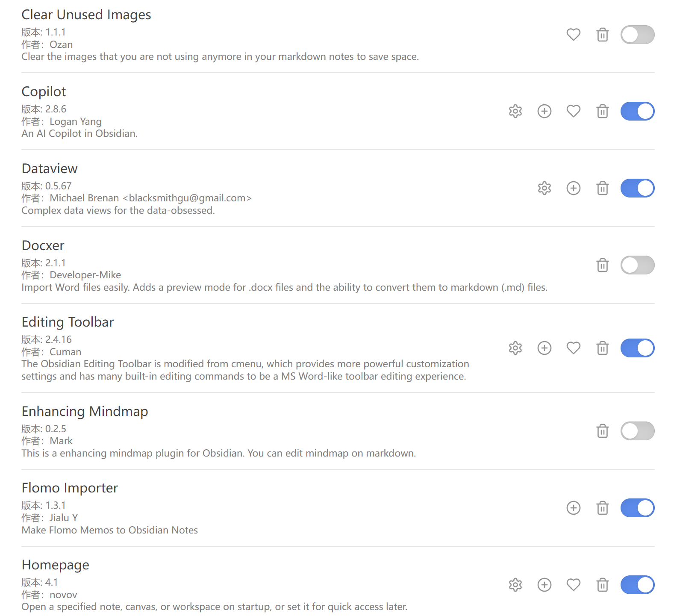Enable the Clear Unused Images plugin toggle

(x=637, y=35)
